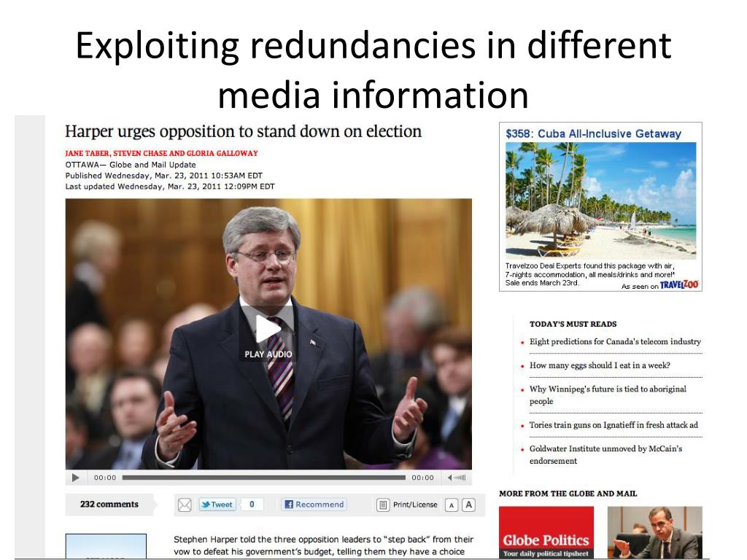Open the 232 comments section

click(109, 505)
